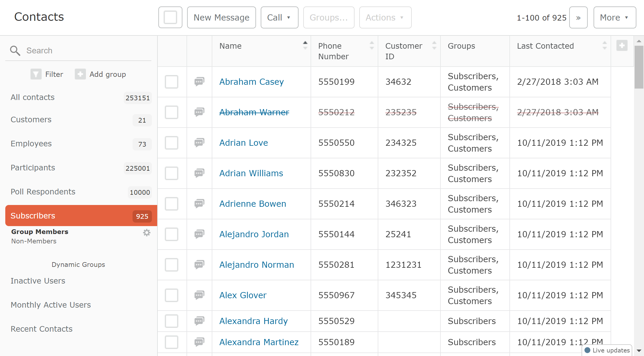Open message icon for Abraham Warner
The width and height of the screenshot is (644, 356).
coord(199,112)
